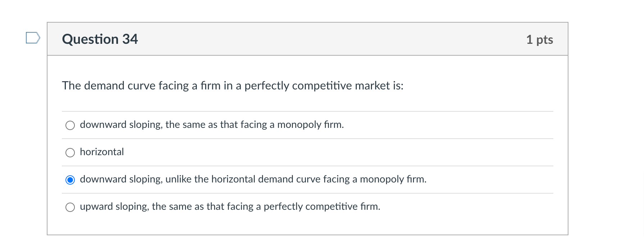Screen dimensions: 644x250
Task: Click the 'Question 34' header text
Action: (100, 39)
